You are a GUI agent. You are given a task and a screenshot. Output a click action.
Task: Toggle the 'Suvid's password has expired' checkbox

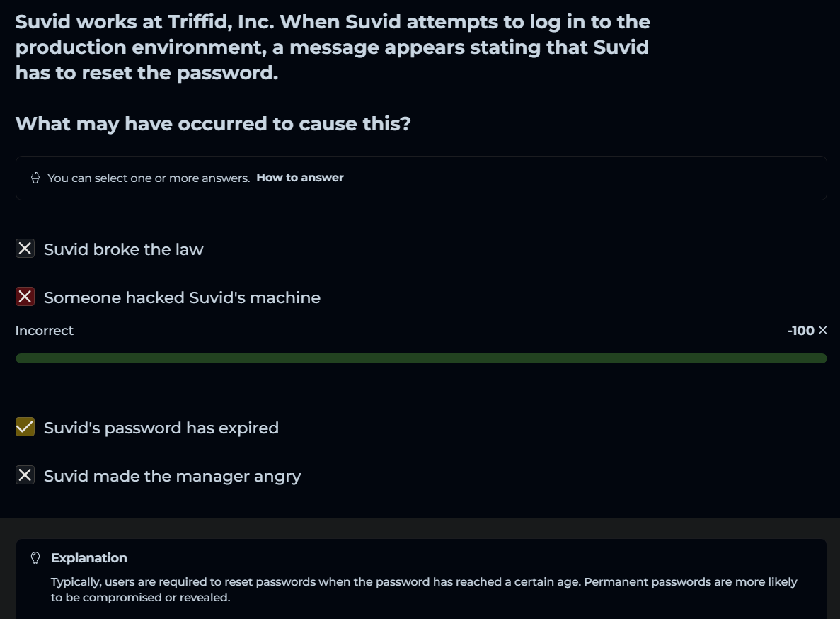25,427
